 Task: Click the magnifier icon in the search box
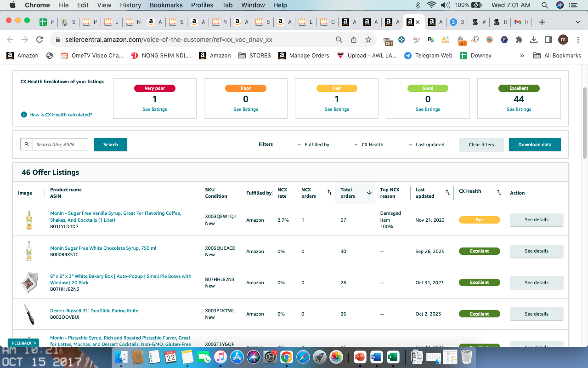click(x=27, y=144)
